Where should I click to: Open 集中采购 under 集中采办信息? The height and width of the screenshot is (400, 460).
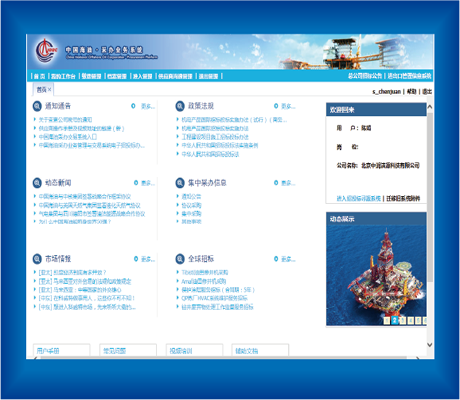click(x=191, y=213)
